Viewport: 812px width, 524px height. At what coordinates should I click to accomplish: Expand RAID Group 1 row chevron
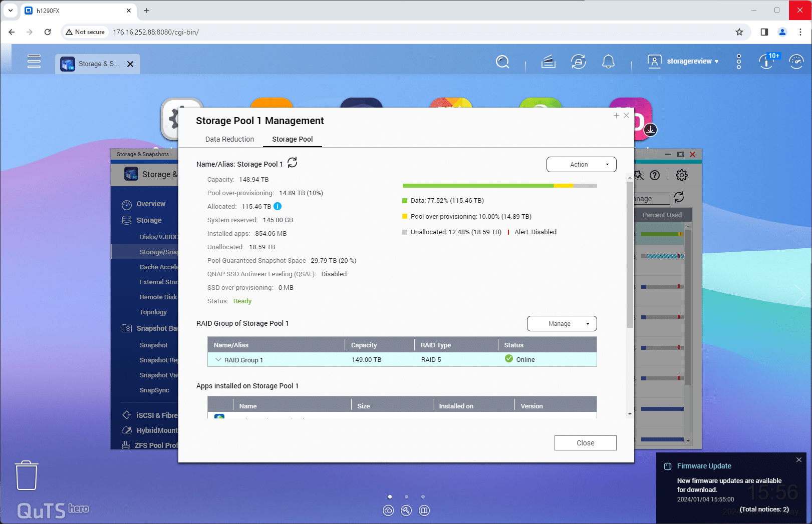[x=218, y=359]
